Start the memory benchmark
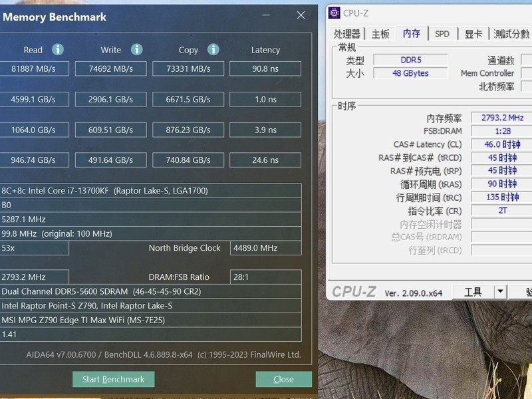532x399 pixels. coord(113,379)
